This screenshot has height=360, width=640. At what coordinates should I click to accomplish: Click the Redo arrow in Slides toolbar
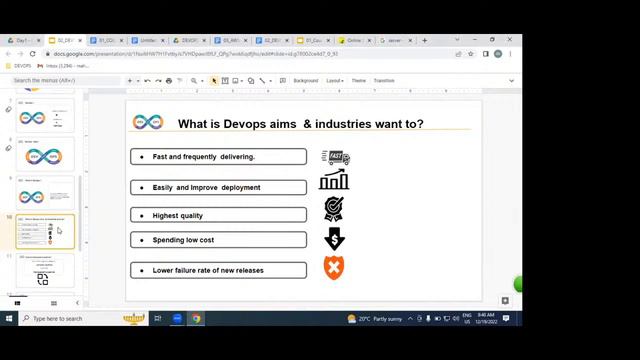point(158,81)
